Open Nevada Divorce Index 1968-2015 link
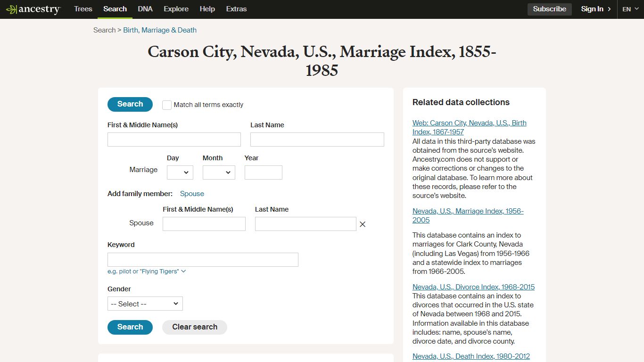The width and height of the screenshot is (644, 362). point(473,287)
